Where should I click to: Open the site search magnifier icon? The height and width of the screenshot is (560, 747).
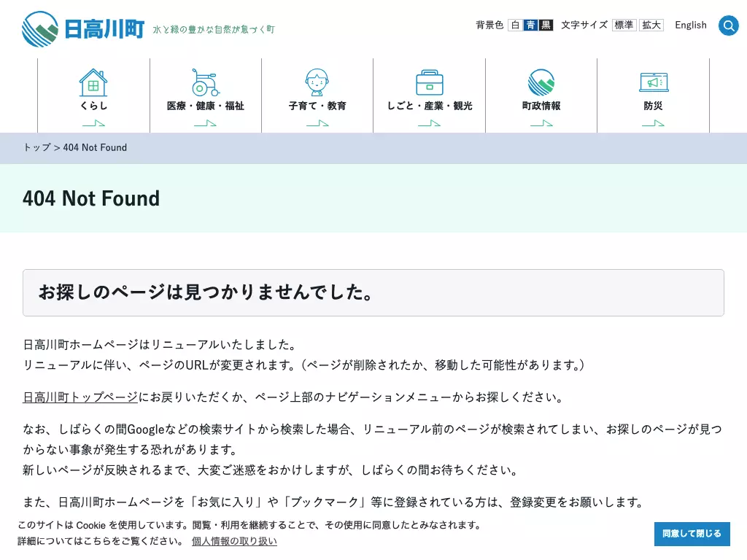[729, 26]
